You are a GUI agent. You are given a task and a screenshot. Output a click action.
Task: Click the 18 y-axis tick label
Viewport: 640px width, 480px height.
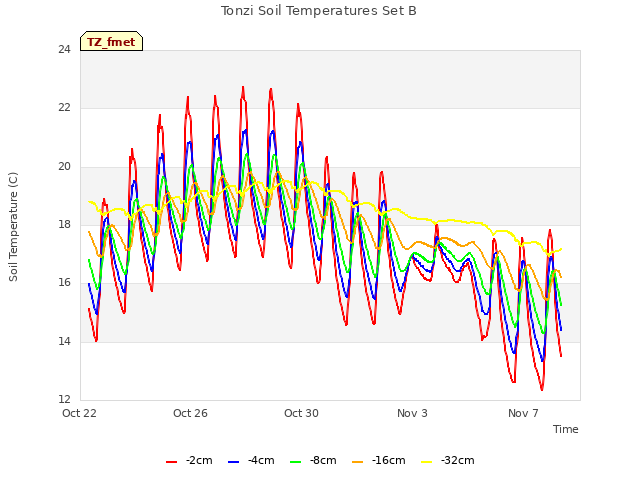coord(64,224)
